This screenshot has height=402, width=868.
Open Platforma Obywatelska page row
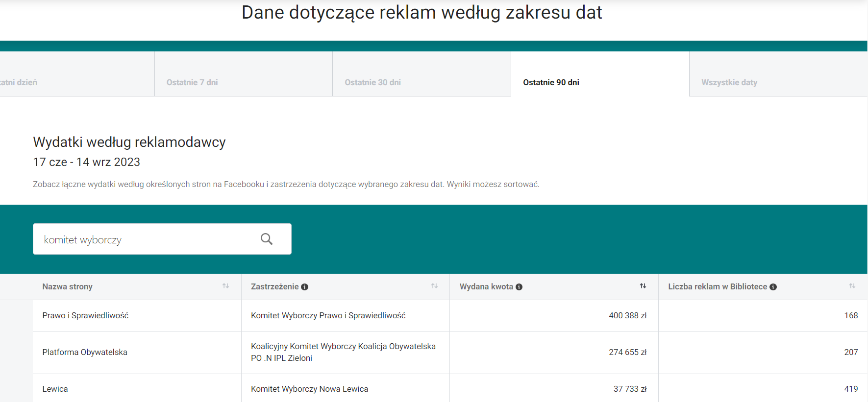pyautogui.click(x=85, y=353)
